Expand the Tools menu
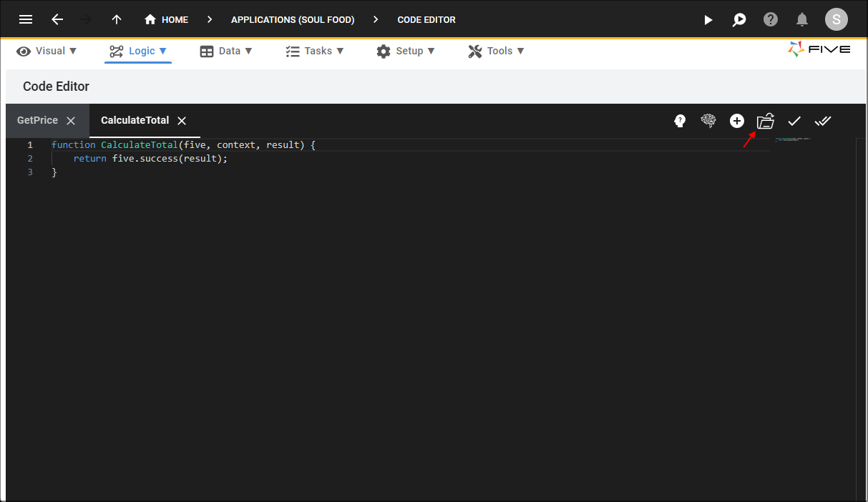Image resolution: width=868 pixels, height=502 pixels. 497,51
